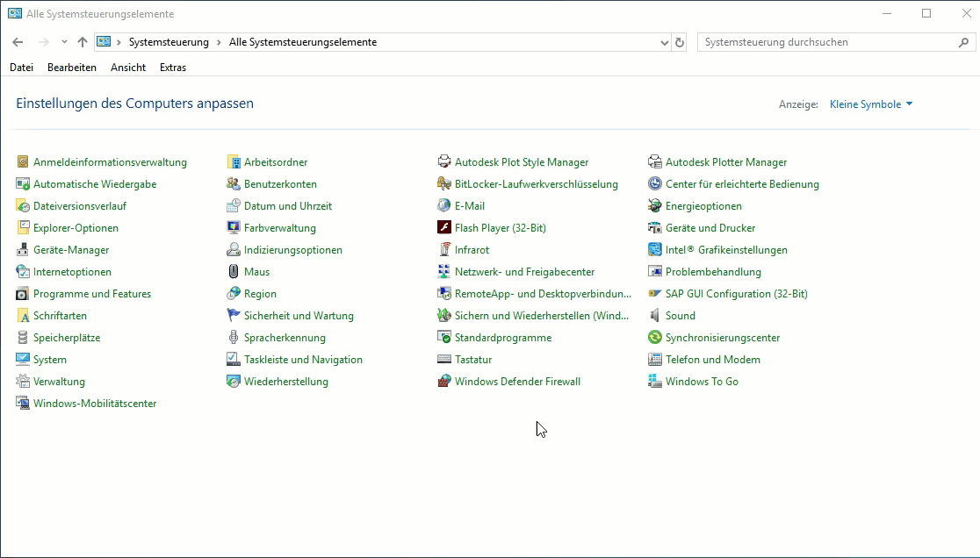Open the recent locations dropdown arrow
This screenshot has height=558, width=980.
(x=64, y=42)
